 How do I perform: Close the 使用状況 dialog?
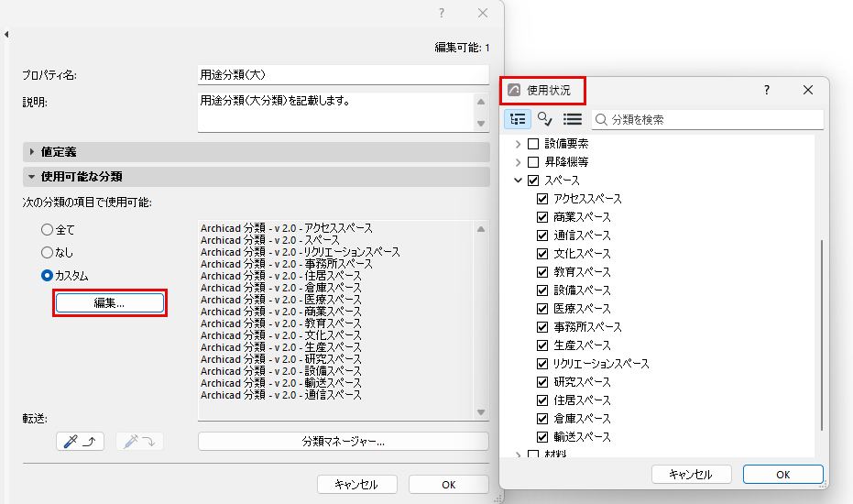(808, 90)
